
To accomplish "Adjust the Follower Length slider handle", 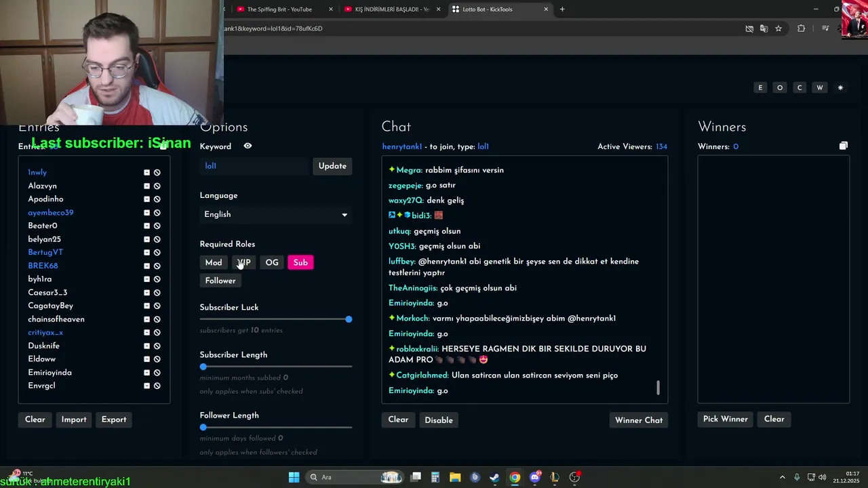I will point(203,427).
